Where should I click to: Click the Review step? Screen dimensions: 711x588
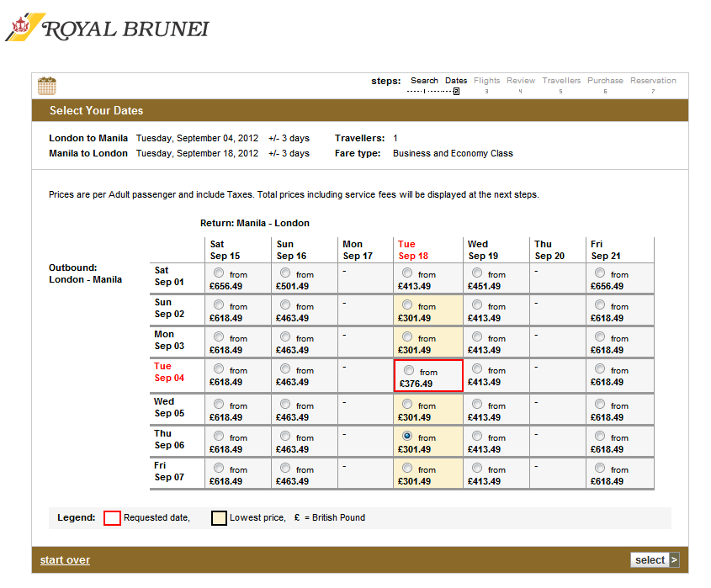[521, 81]
